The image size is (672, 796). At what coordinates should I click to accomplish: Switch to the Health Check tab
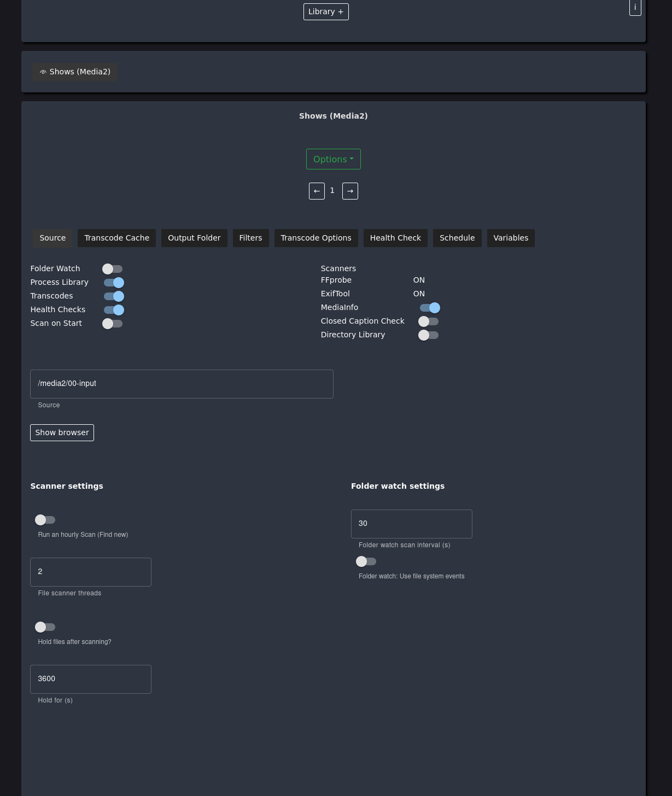[395, 238]
